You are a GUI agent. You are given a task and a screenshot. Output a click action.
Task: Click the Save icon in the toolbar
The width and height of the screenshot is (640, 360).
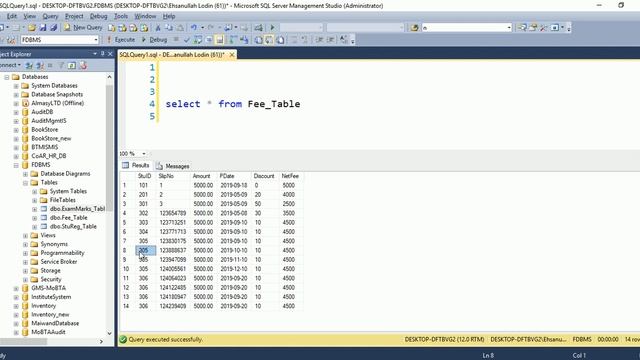(x=43, y=27)
